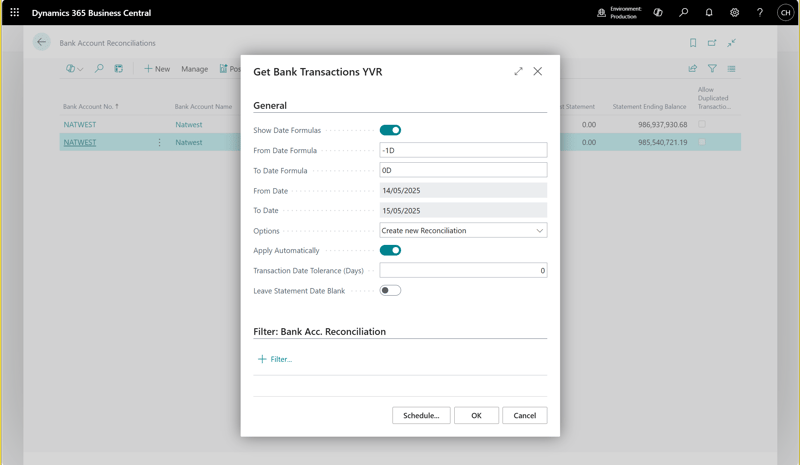Enable Leave Statement Date Blank

[x=390, y=291]
